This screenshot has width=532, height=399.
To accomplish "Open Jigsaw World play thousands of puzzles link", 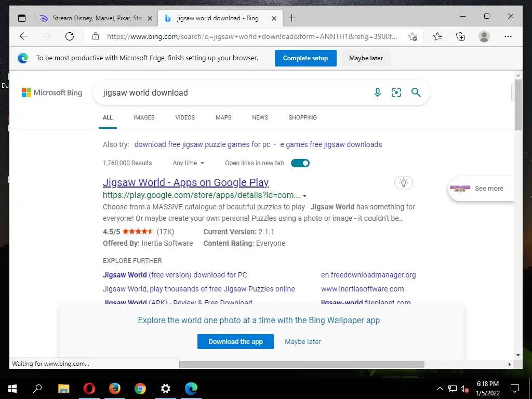I will 199,289.
